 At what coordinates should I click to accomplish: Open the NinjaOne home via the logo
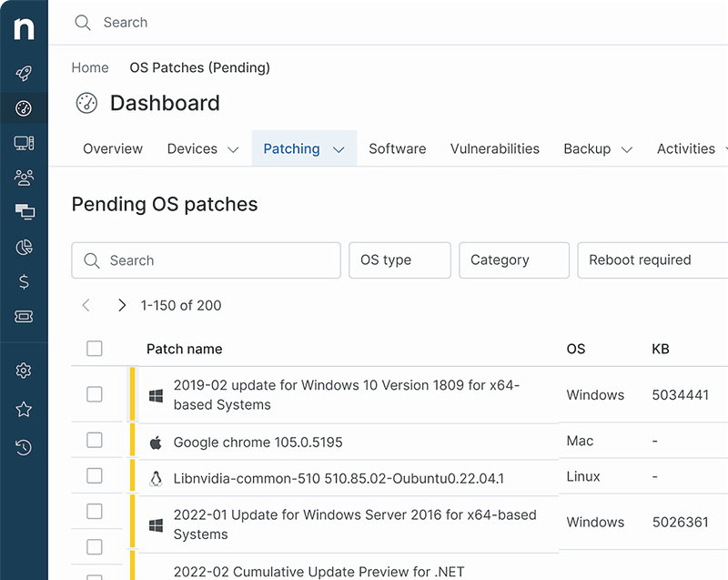click(23, 27)
